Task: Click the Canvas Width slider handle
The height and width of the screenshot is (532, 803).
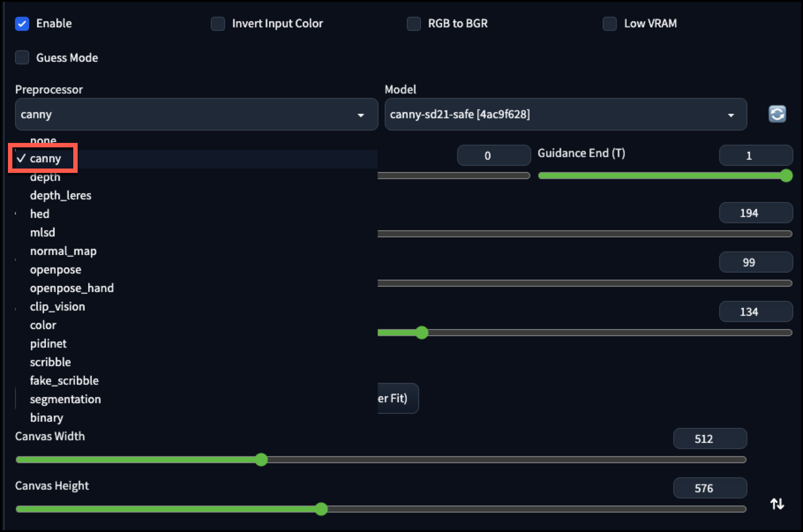Action: coord(261,460)
